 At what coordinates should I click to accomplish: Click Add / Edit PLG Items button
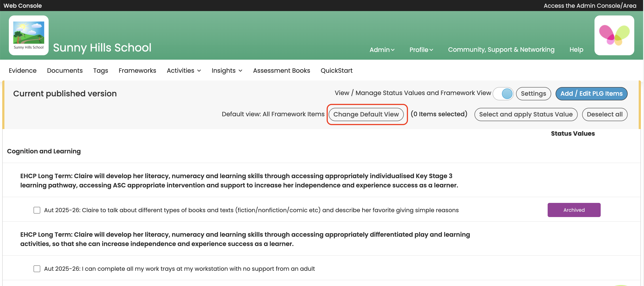coord(591,93)
